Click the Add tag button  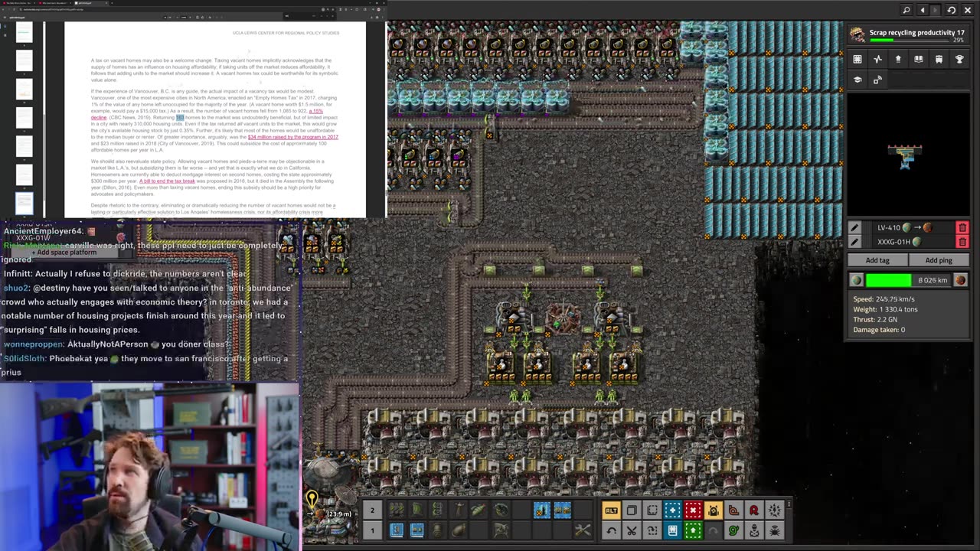pyautogui.click(x=877, y=260)
